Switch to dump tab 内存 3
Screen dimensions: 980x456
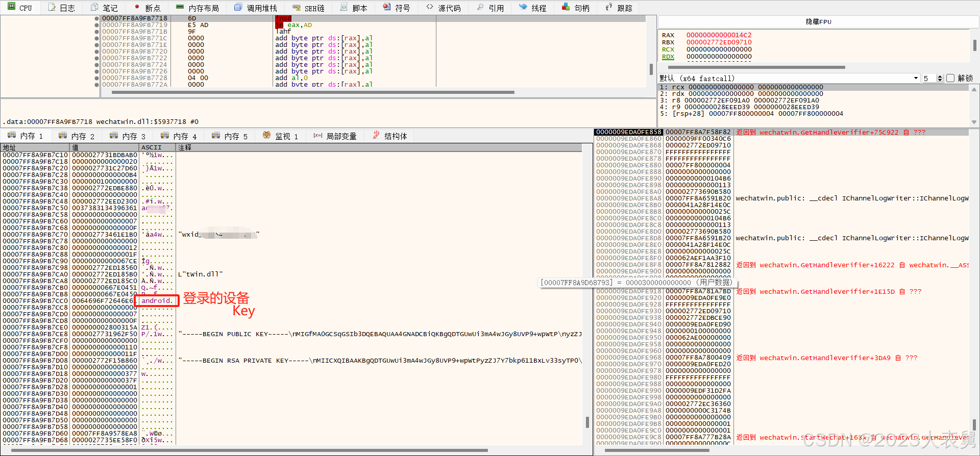[128, 136]
